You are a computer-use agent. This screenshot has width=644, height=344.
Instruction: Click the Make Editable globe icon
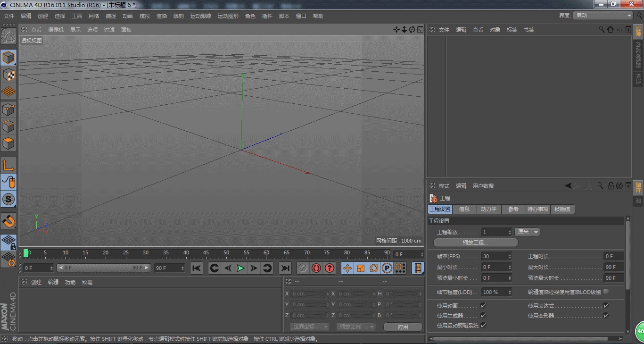[x=8, y=36]
